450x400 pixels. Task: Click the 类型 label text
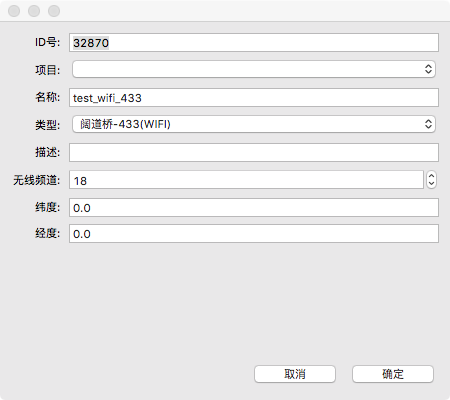tap(48, 125)
